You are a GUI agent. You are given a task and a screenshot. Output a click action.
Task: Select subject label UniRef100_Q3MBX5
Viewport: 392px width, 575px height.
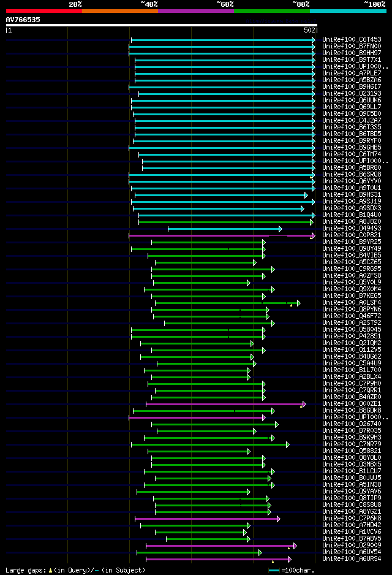(352, 465)
